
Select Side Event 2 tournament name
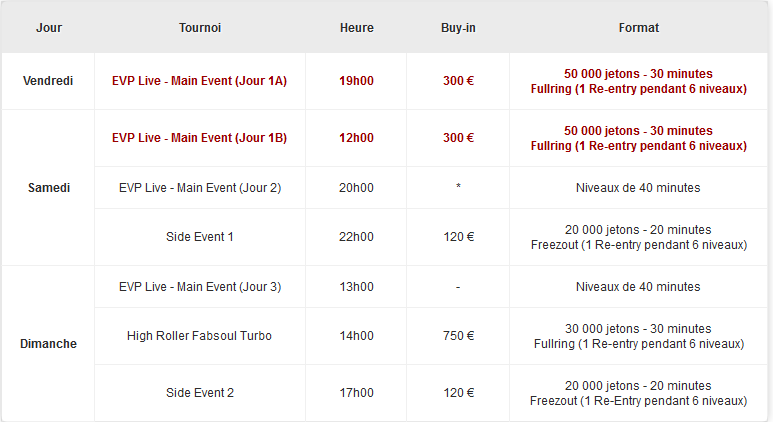(200, 393)
